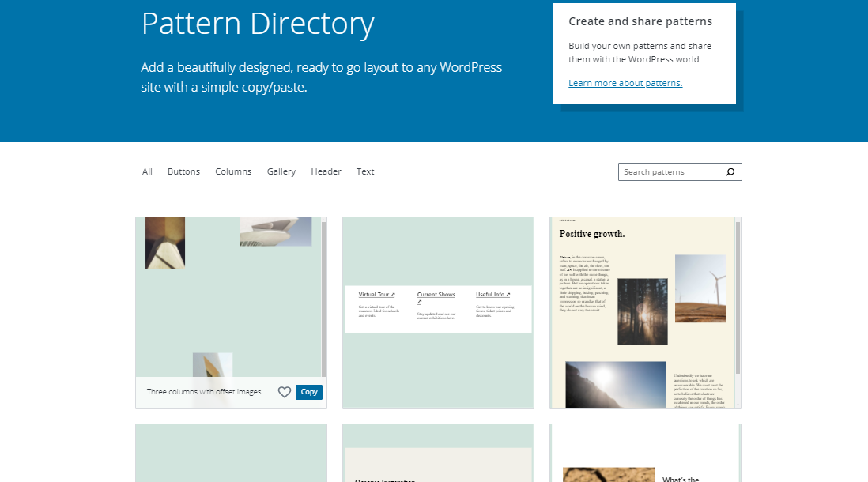868x482 pixels.
Task: Click the Virtual Tour link in preview
Action: [x=376, y=295]
